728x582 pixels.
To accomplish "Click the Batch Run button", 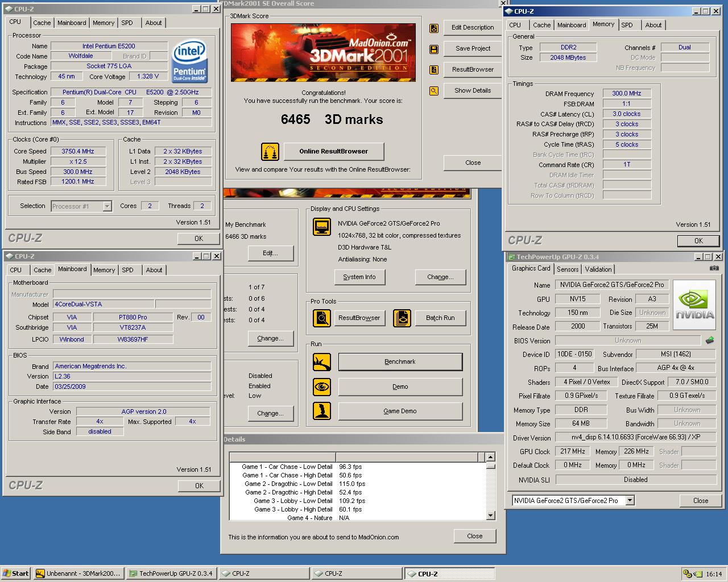I will click(x=440, y=318).
